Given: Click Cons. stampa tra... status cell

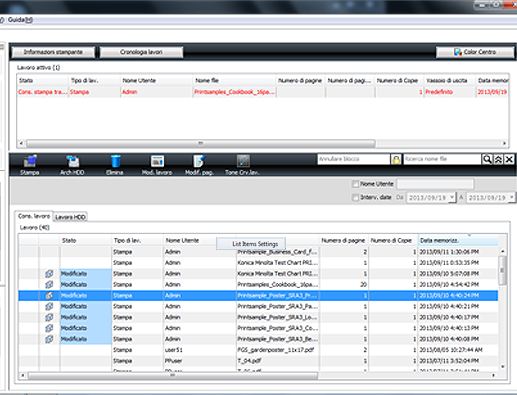Looking at the screenshot, I should (x=42, y=92).
